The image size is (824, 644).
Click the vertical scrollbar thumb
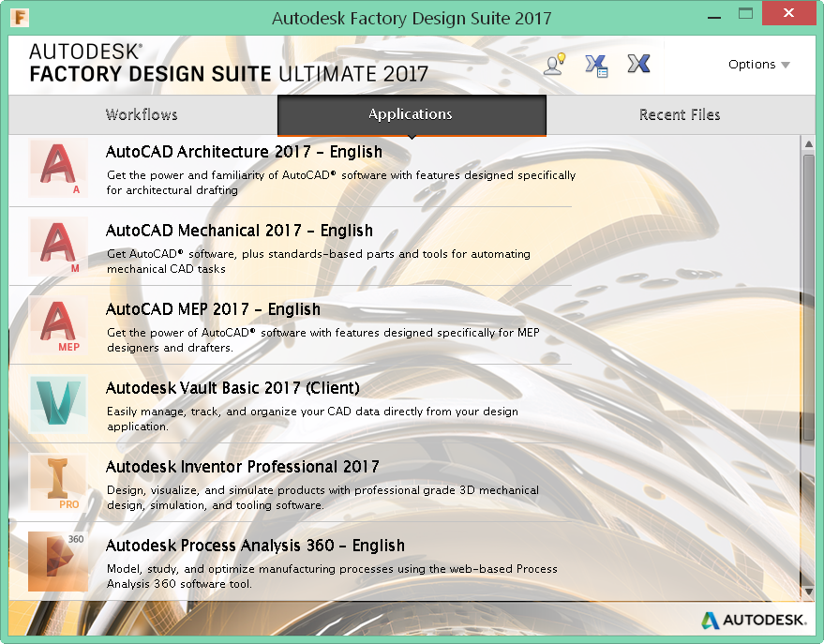click(x=809, y=298)
